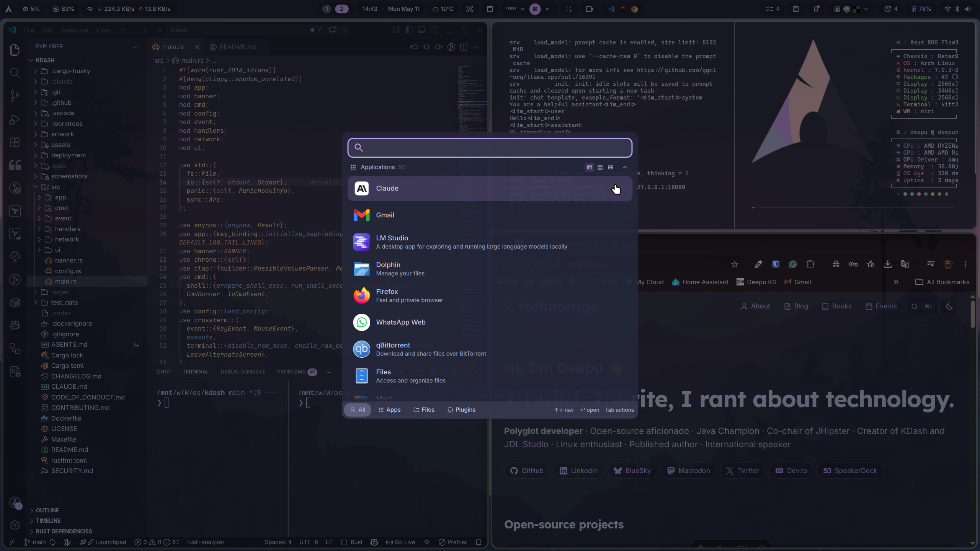Open the File menu in VS Code
Screen dimensions: 980x551
(29, 30)
